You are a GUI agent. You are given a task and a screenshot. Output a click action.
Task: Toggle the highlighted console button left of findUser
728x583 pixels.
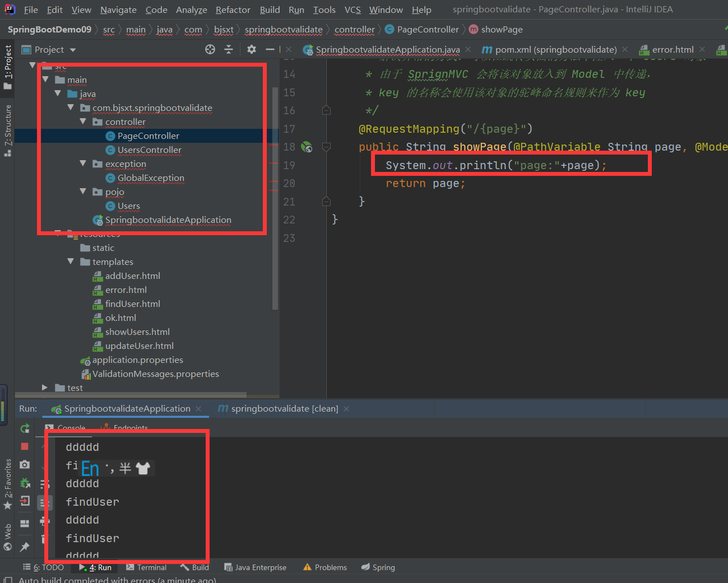click(45, 502)
